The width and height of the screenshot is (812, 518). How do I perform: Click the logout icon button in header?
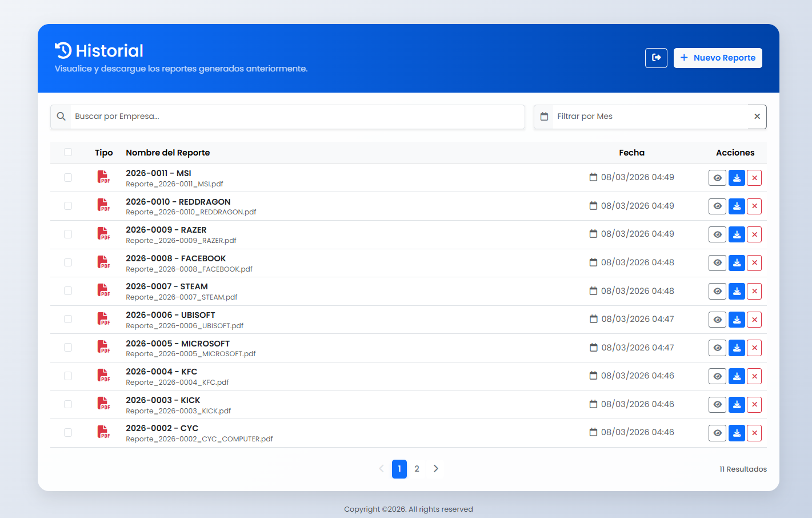tap(656, 58)
